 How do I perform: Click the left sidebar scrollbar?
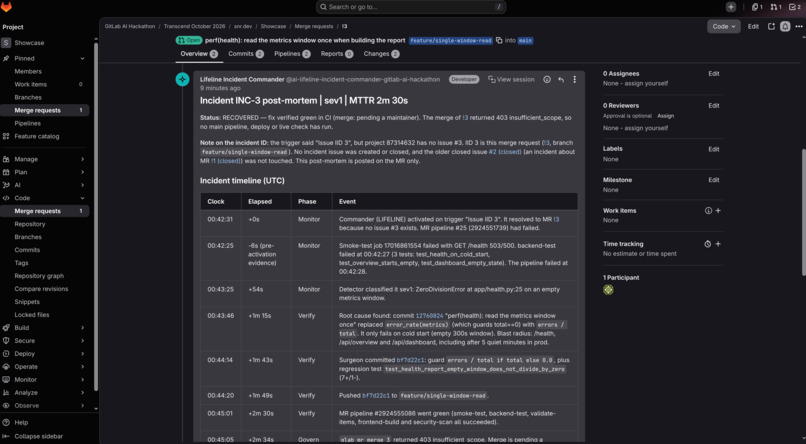[x=96, y=216]
